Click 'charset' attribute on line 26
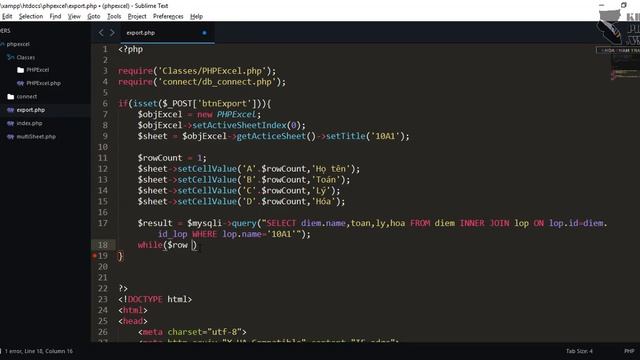Screen dimensions: 640x360 point(185,332)
